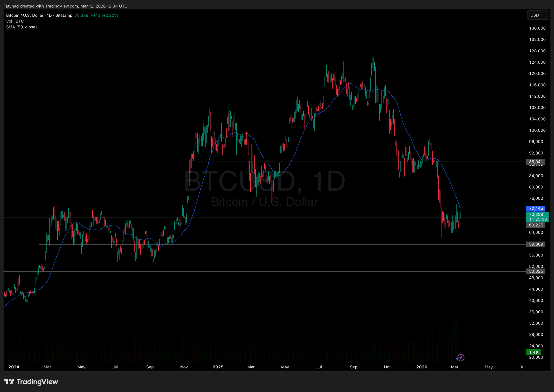Image resolution: width=554 pixels, height=392 pixels.
Task: Click the 59,869 horizontal line price label
Action: click(x=536, y=244)
